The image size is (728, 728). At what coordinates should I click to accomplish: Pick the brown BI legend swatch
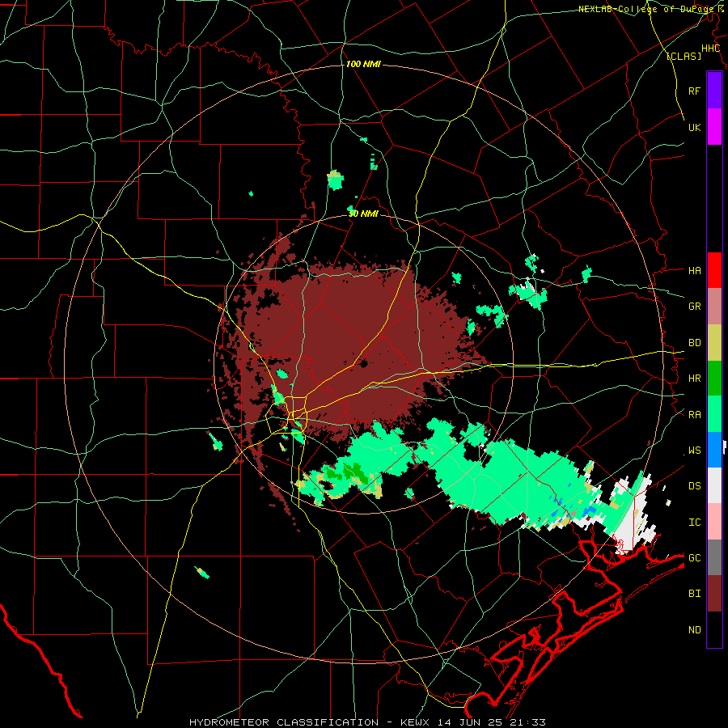coord(714,594)
